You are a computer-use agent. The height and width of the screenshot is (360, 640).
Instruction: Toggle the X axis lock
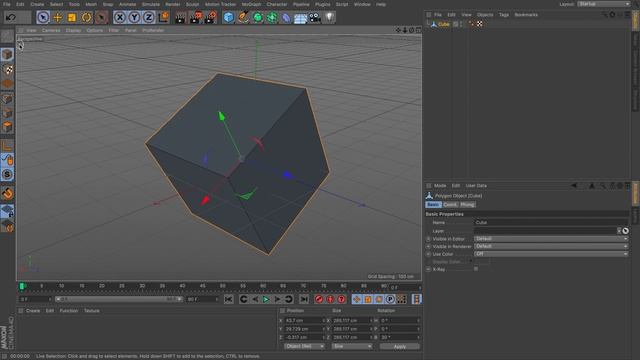(x=120, y=18)
